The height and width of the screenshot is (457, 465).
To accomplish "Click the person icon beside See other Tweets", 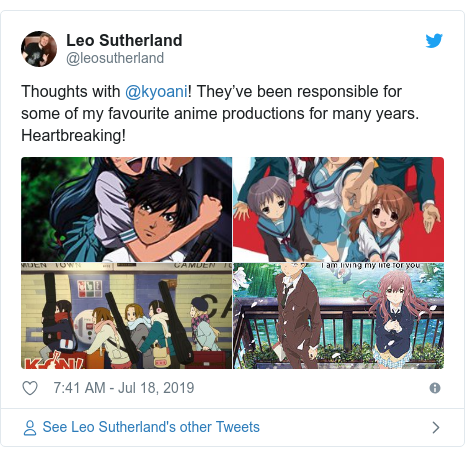I will point(30,428).
